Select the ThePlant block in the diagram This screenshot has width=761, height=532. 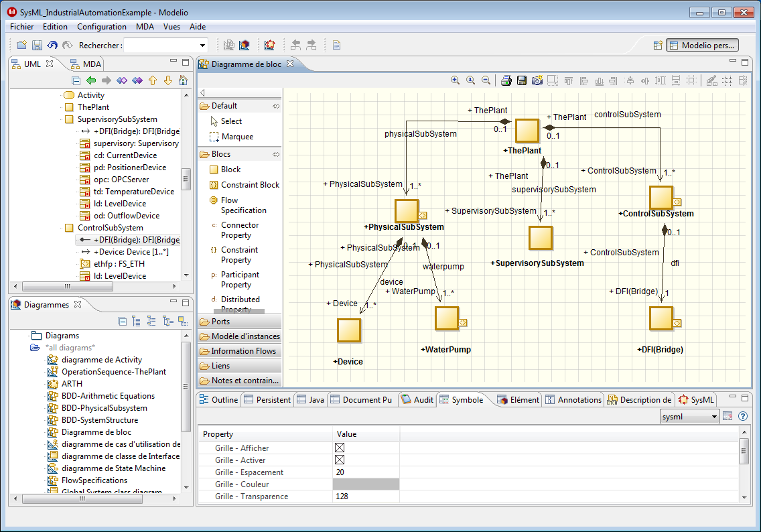pyautogui.click(x=527, y=131)
